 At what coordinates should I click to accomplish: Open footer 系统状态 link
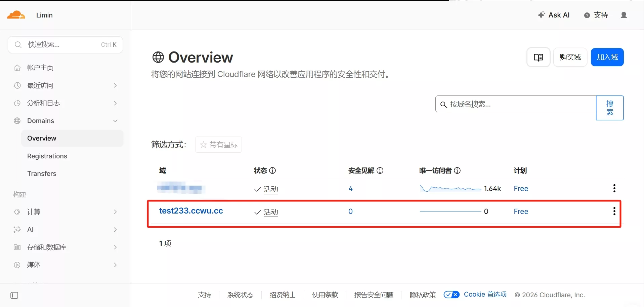tap(240, 295)
